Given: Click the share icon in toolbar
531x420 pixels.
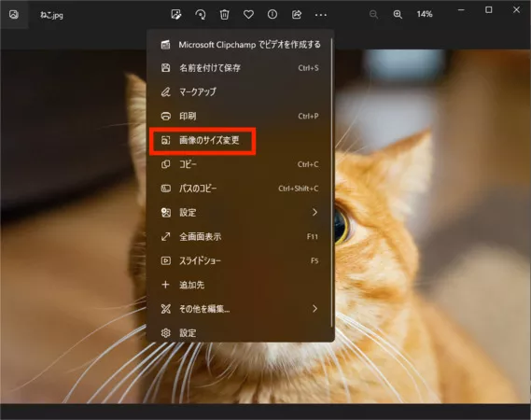Looking at the screenshot, I should 297,15.
